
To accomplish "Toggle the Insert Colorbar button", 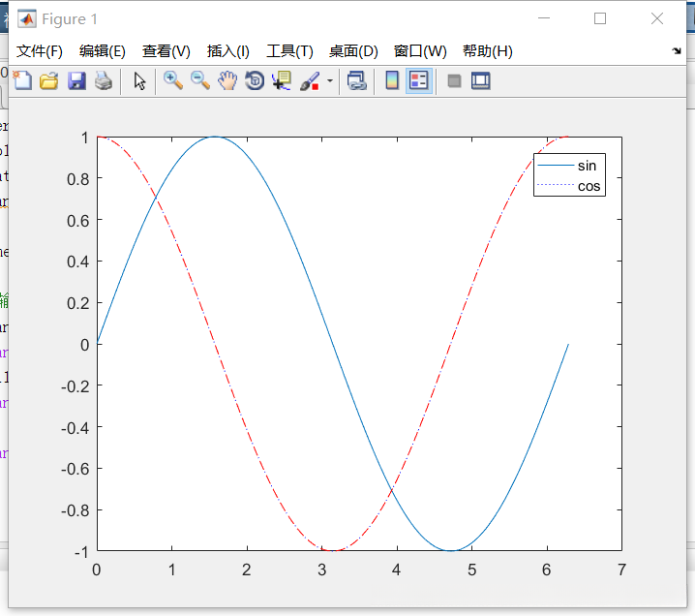I will click(x=391, y=81).
